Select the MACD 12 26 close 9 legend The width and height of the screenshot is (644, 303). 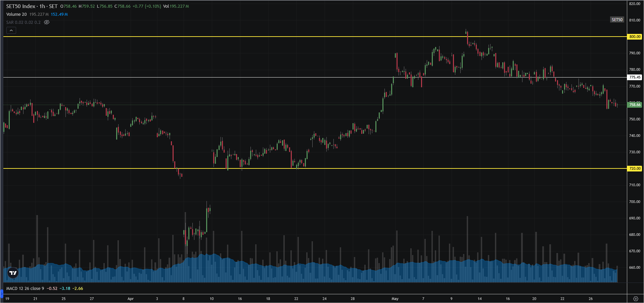tap(25, 289)
